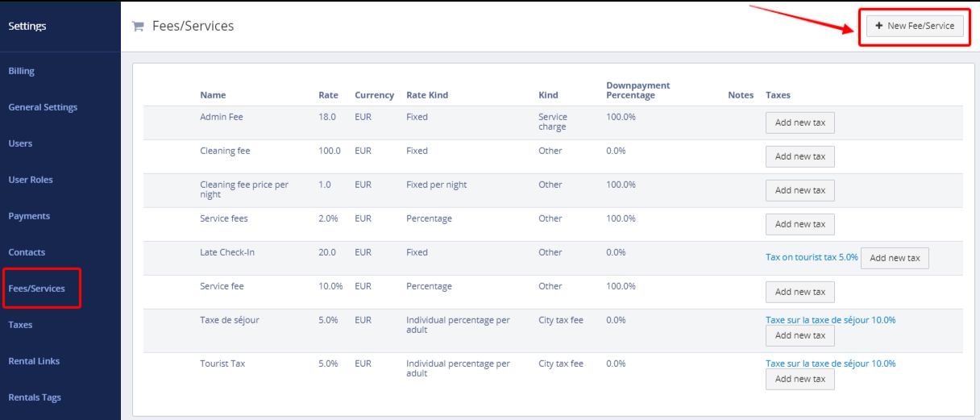Add new tax to Tourist Tax row
980x420 pixels.
coord(799,379)
